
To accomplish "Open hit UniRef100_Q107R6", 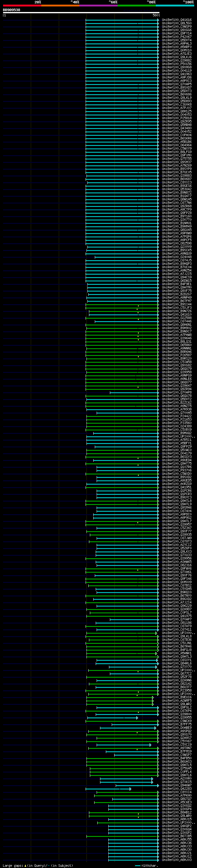I will click(177, 467).
